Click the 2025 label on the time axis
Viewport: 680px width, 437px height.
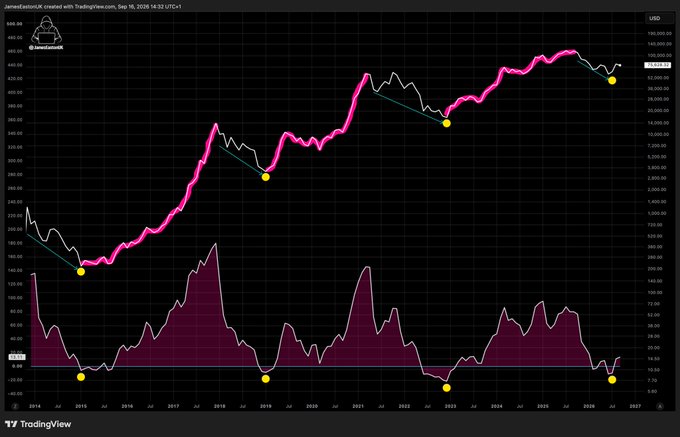543,407
